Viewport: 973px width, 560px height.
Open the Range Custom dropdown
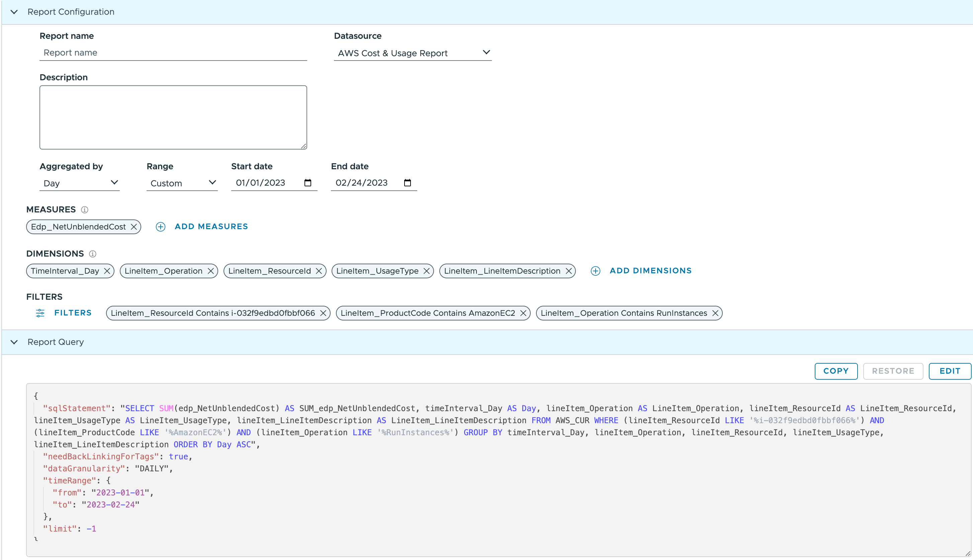click(x=182, y=183)
